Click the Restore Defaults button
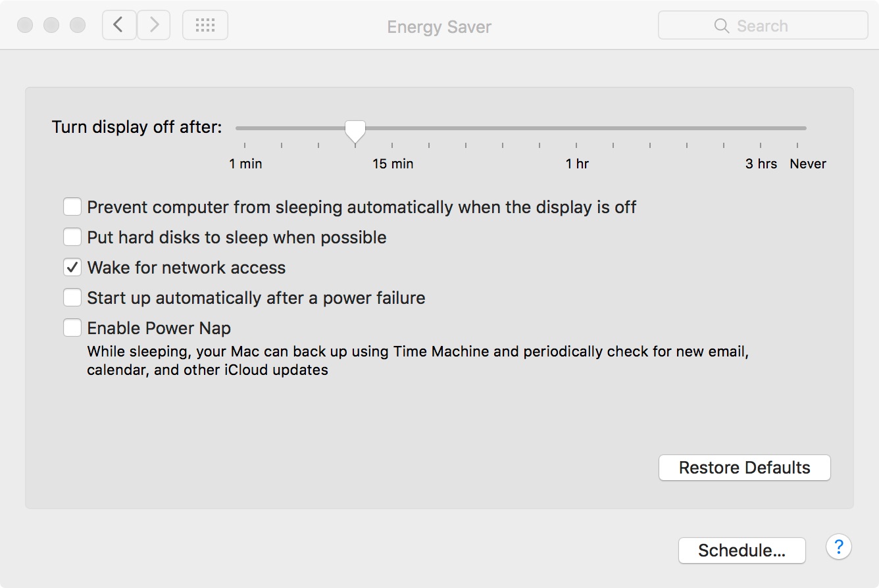879x588 pixels. pyautogui.click(x=745, y=468)
